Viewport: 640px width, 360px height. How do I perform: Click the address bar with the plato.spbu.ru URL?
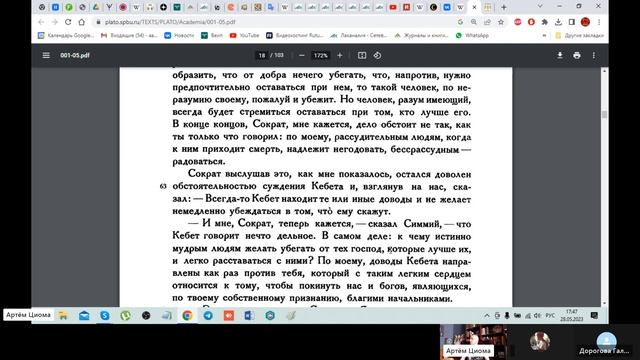tap(273, 22)
